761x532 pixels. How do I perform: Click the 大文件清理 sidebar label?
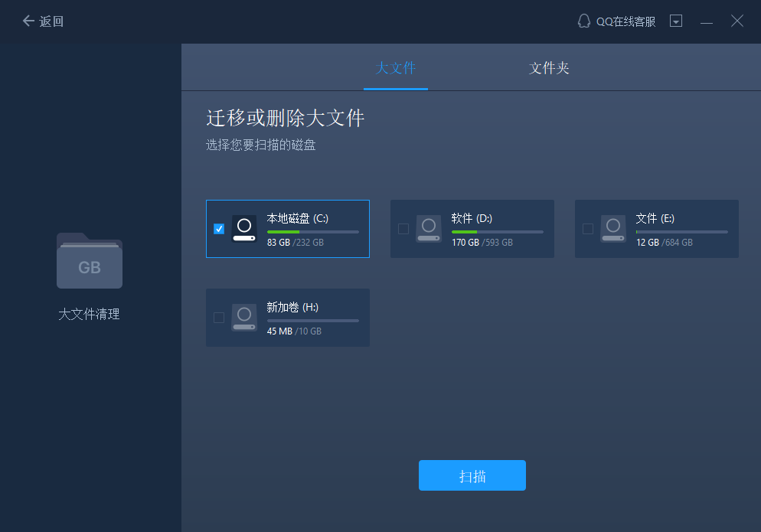click(x=89, y=314)
